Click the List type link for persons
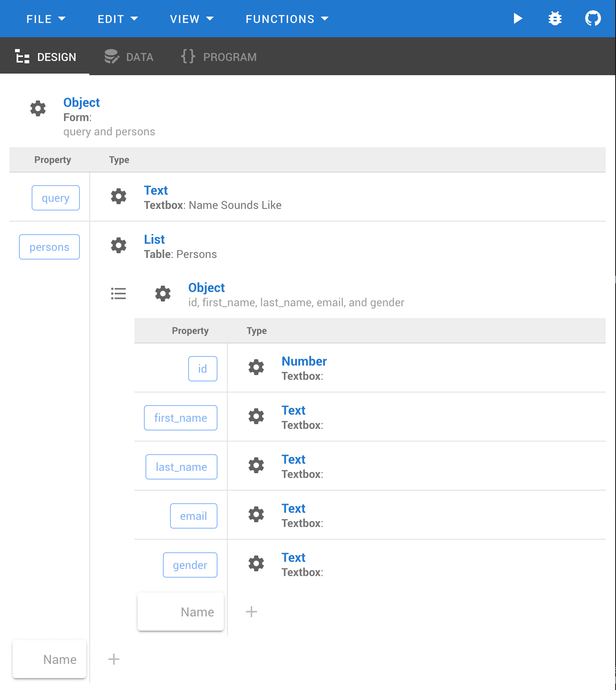This screenshot has height=690, width=616. pos(154,239)
